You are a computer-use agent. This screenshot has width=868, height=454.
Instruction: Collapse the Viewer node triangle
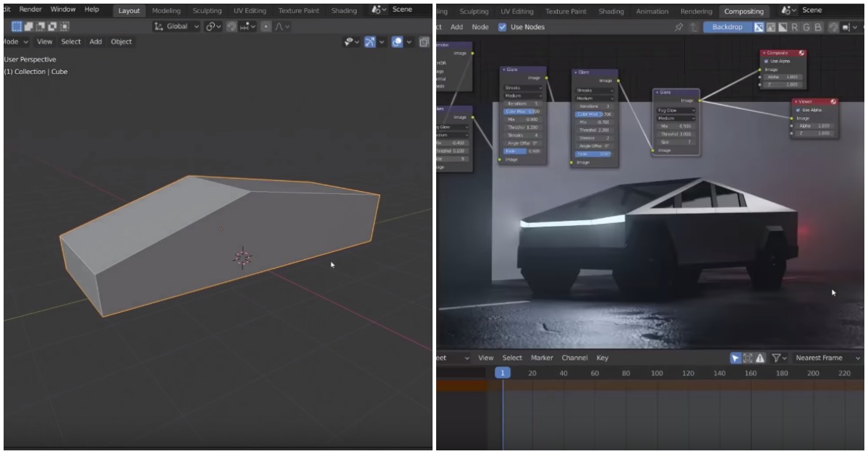(796, 102)
